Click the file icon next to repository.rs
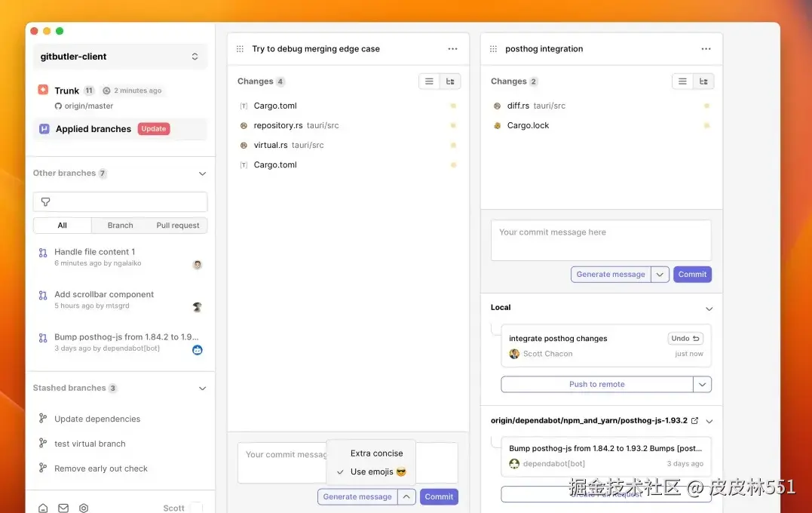Viewport: 812px width, 513px height. (244, 125)
